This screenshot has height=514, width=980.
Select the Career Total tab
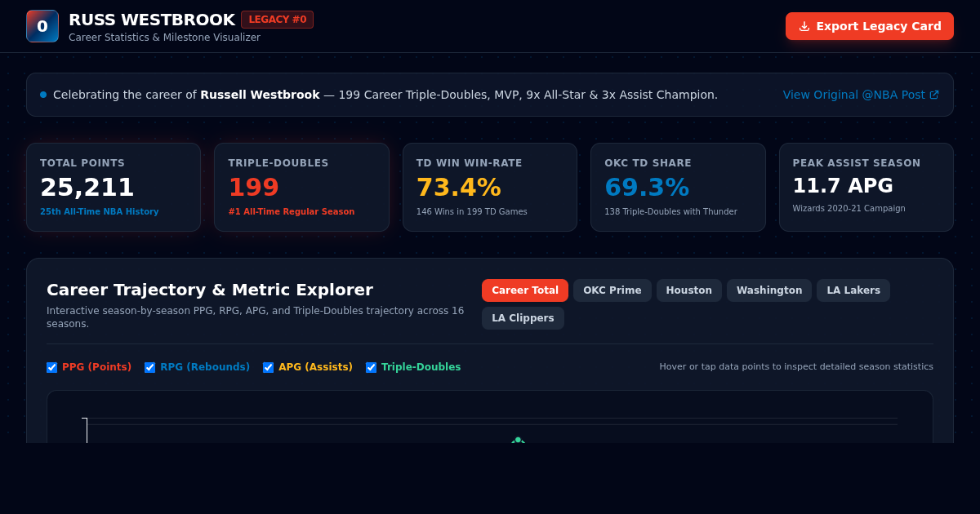click(525, 290)
